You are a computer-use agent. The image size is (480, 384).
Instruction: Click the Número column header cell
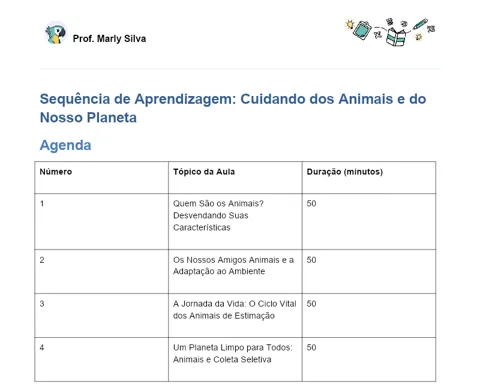point(102,178)
